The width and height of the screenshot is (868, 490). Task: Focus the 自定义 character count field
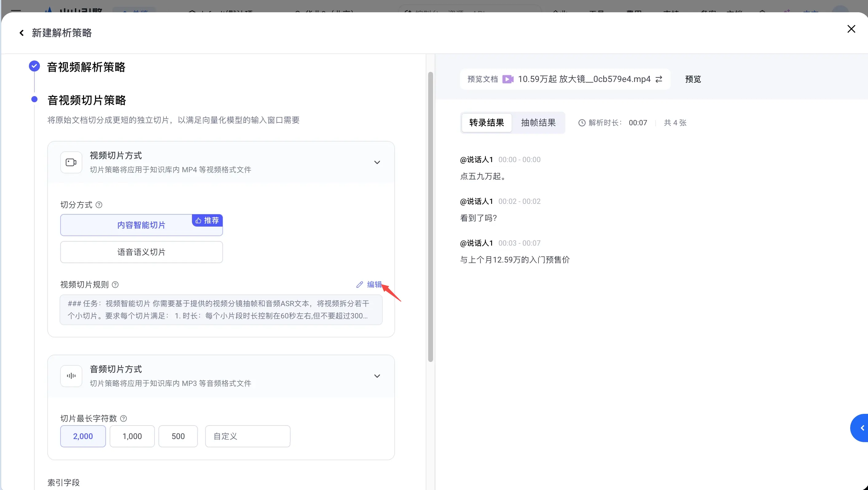pos(248,436)
